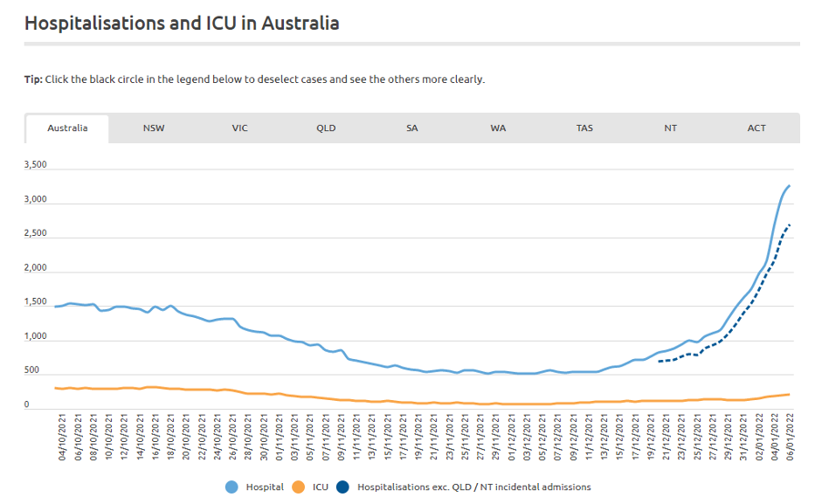Click the Hospital line's peak at 06/01/2022

coord(789,185)
